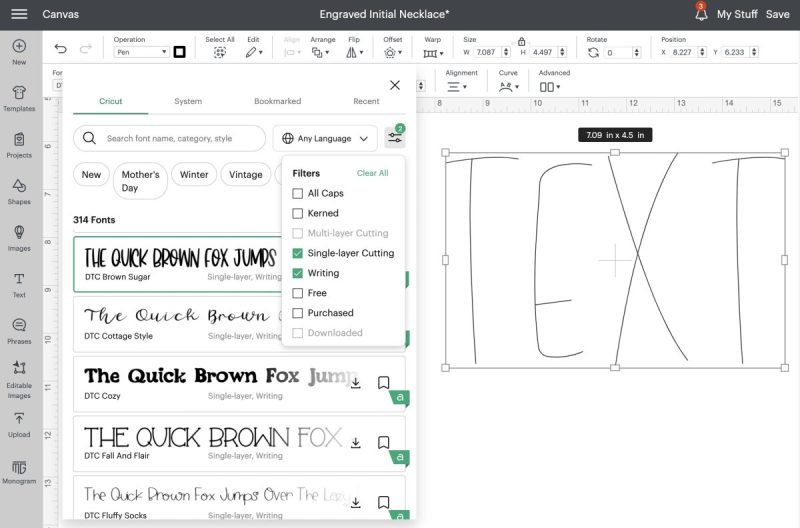Image resolution: width=800 pixels, height=528 pixels.
Task: Expand the Flip dropdown
Action: [355, 52]
